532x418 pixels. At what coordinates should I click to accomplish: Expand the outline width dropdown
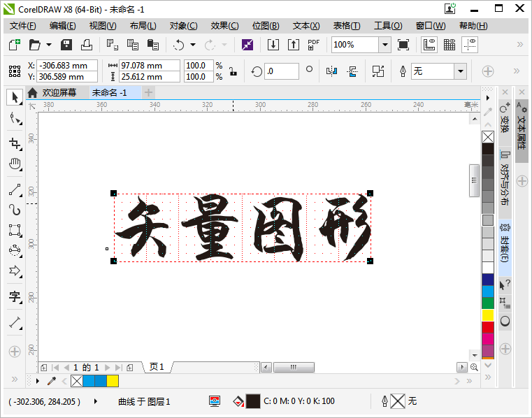460,71
